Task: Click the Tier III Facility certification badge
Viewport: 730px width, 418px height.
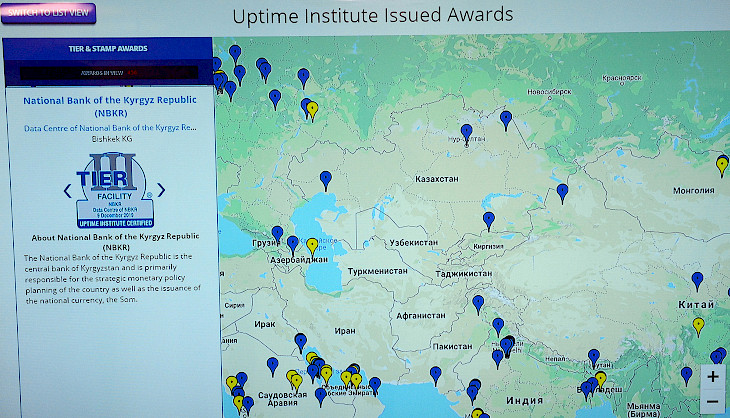Action: (115, 191)
